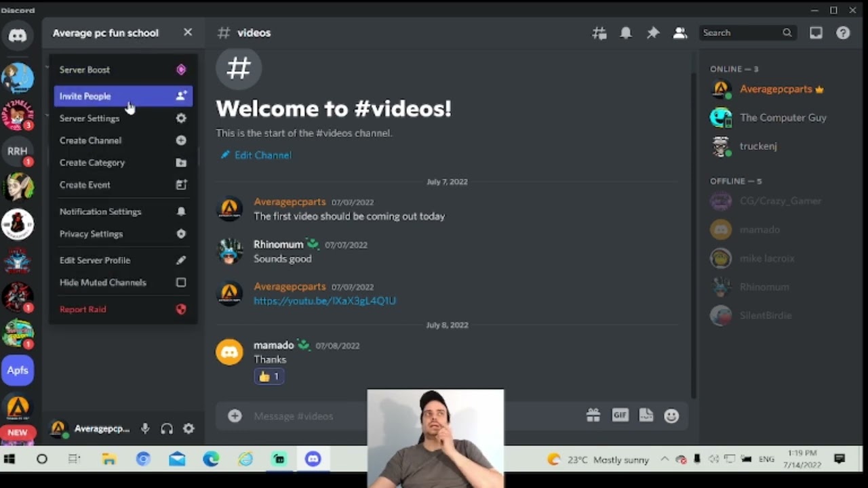Choose Server Boost from menu
The image size is (868, 488).
(123, 70)
